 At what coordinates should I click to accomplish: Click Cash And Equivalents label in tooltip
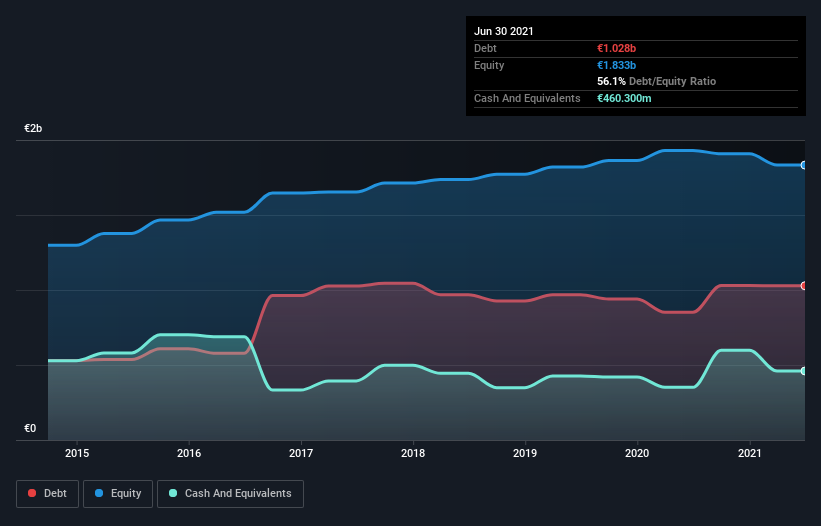coord(527,98)
